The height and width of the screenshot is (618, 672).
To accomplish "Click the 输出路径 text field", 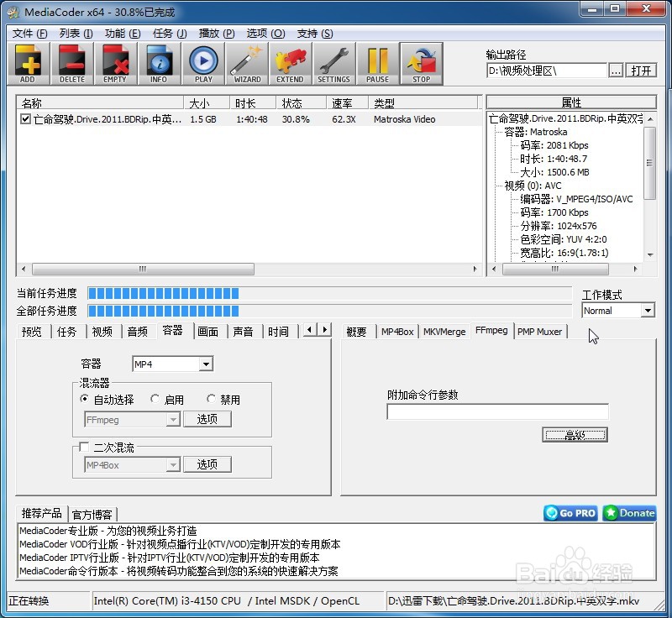I will [547, 71].
